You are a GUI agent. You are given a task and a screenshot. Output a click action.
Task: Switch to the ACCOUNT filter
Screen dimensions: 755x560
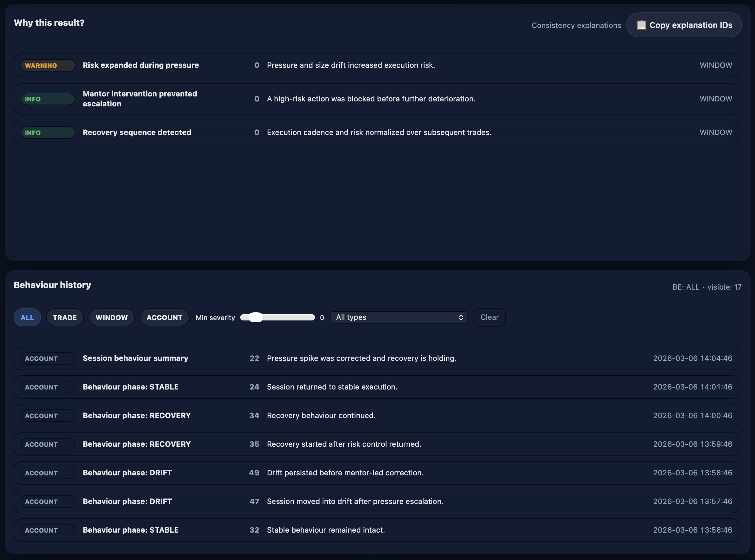coord(164,318)
